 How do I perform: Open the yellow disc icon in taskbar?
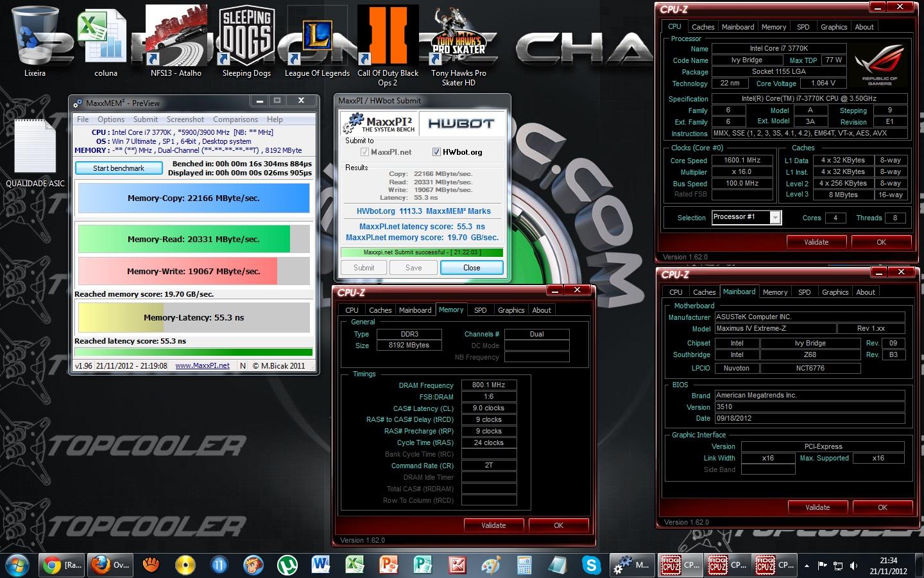pyautogui.click(x=185, y=565)
